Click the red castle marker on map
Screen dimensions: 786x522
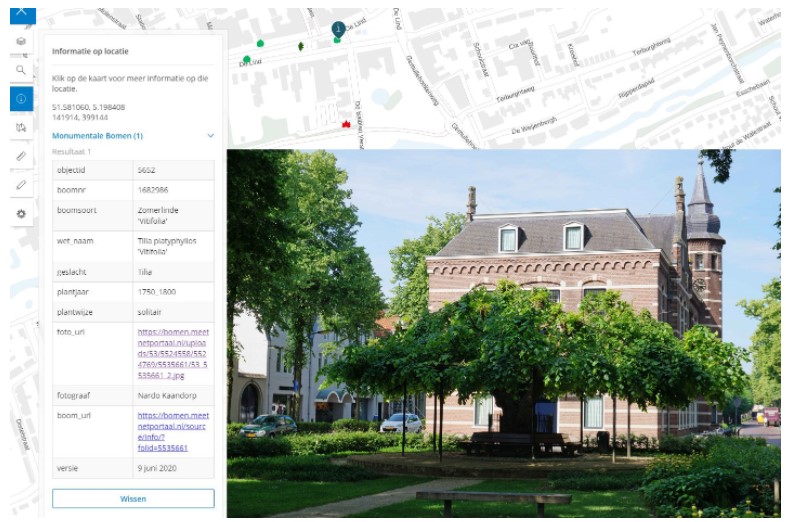coord(346,124)
